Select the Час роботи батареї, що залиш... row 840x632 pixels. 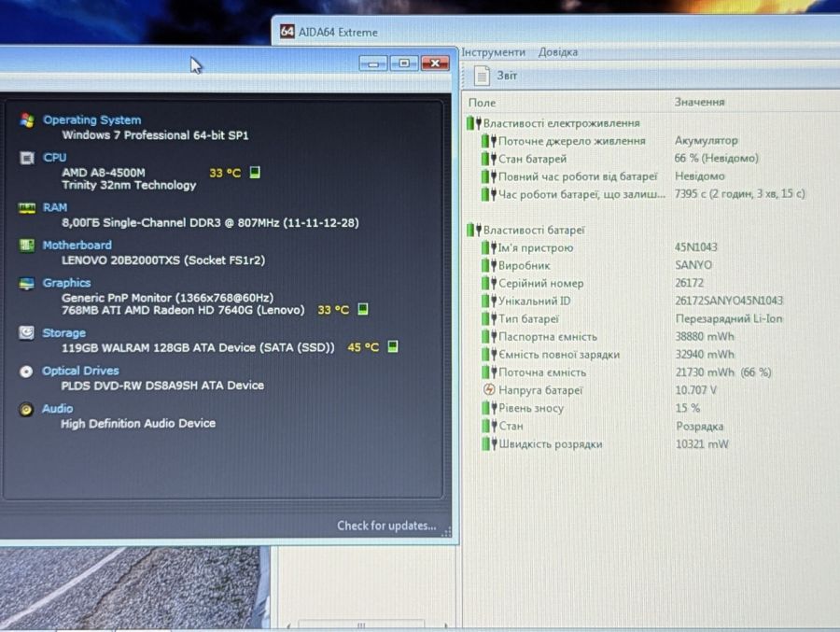pos(643,194)
